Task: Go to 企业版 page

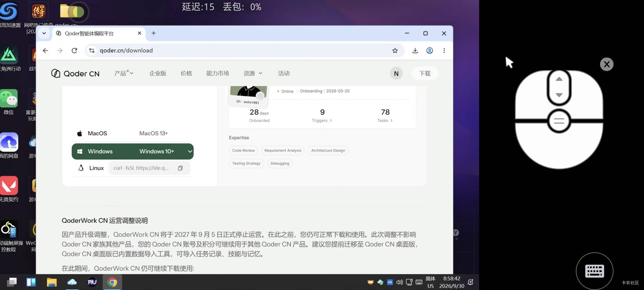Action: pos(158,73)
